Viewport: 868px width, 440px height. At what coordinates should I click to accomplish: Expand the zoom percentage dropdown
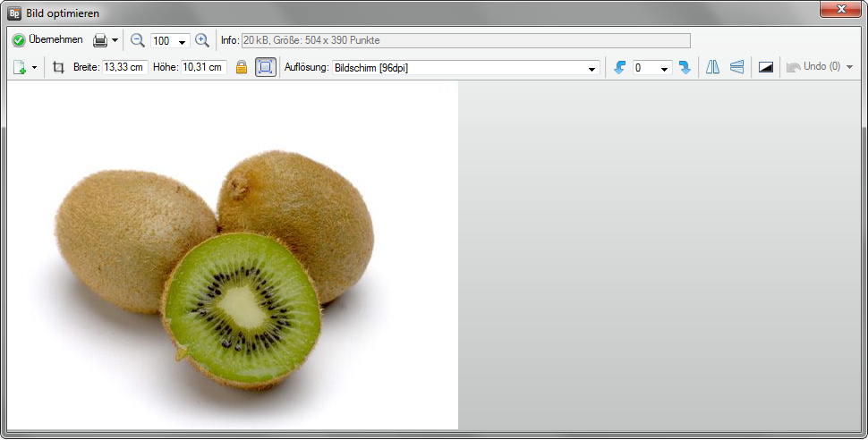tap(183, 41)
